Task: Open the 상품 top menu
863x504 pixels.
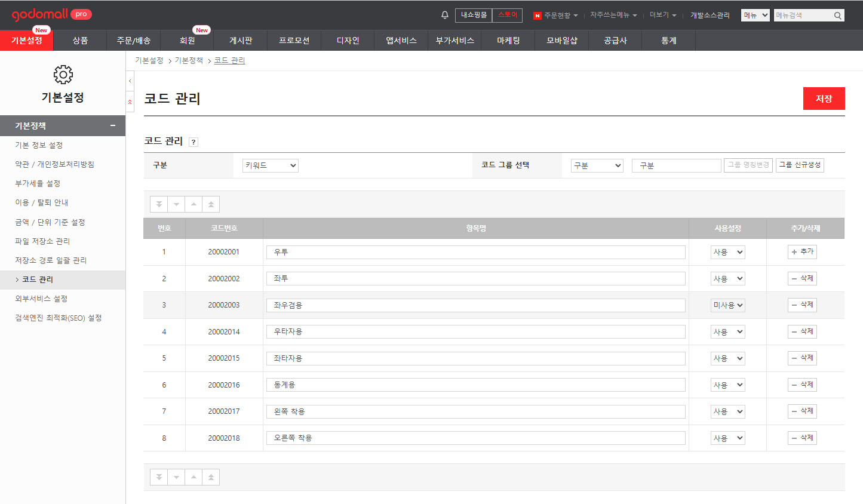Action: pos(80,41)
